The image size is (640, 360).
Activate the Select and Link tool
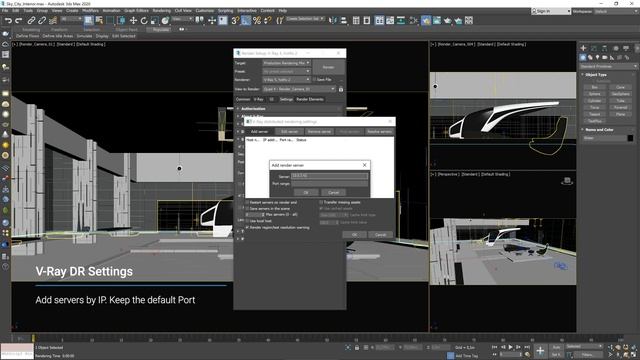[31, 20]
